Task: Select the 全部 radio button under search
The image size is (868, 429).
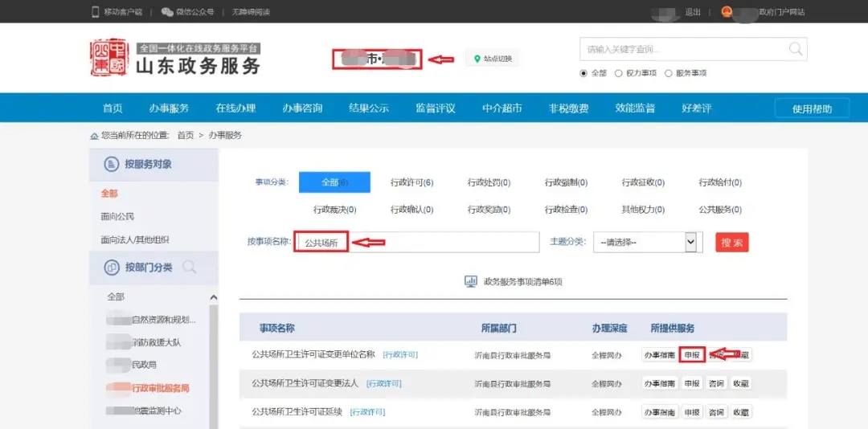Action: point(584,73)
